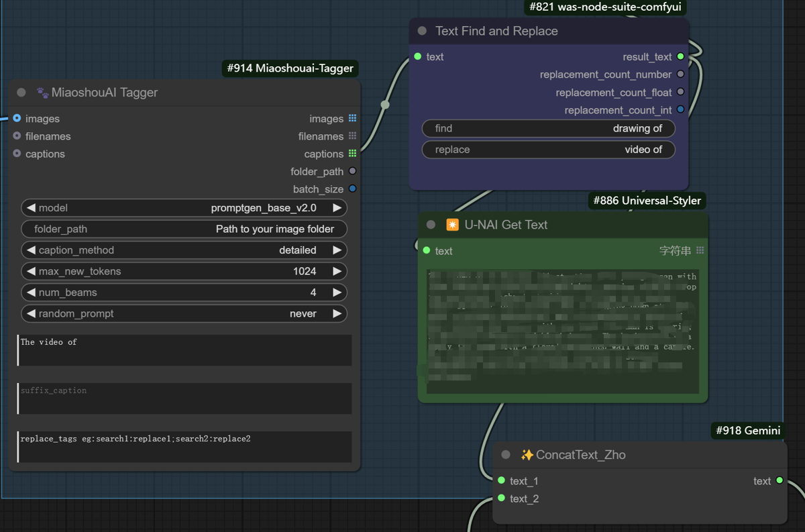Viewport: 805px width, 532px height.
Task: Click the #886 Universal-Styler badge
Action: 647,201
